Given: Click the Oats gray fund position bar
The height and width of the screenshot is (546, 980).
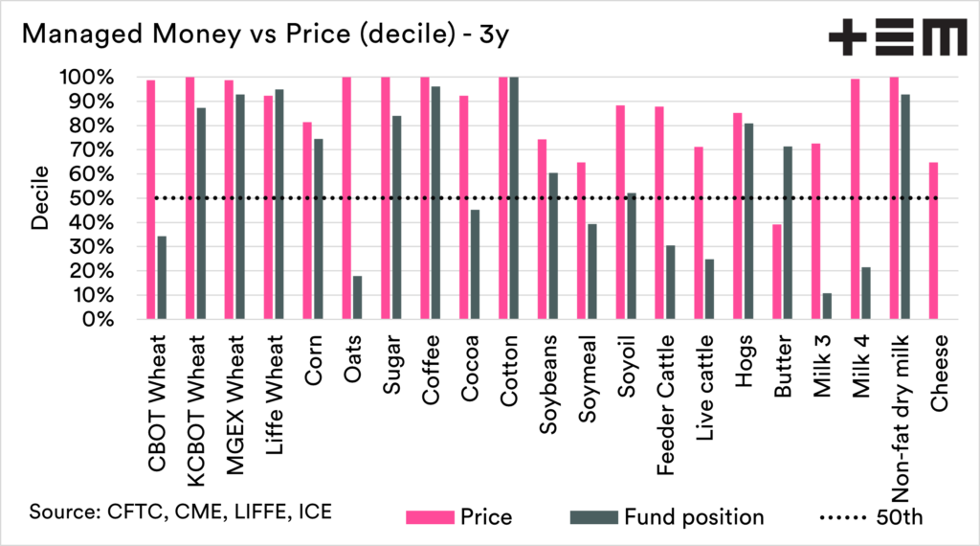Looking at the screenshot, I should [357, 297].
